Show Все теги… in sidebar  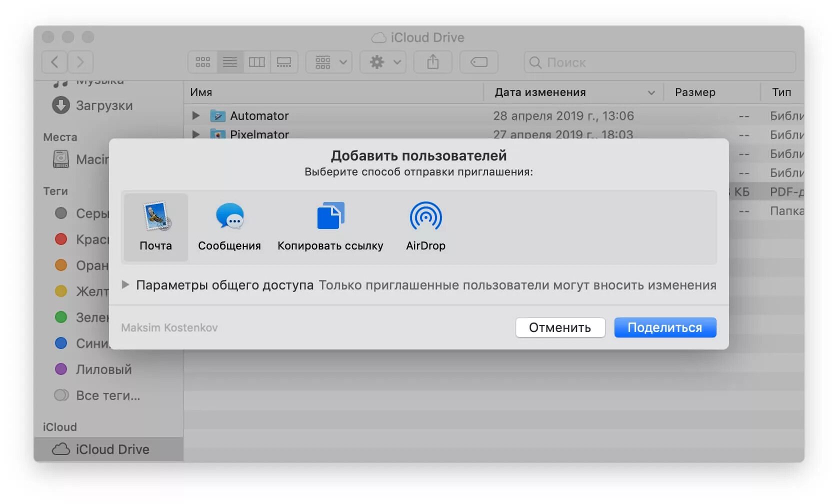pyautogui.click(x=97, y=395)
